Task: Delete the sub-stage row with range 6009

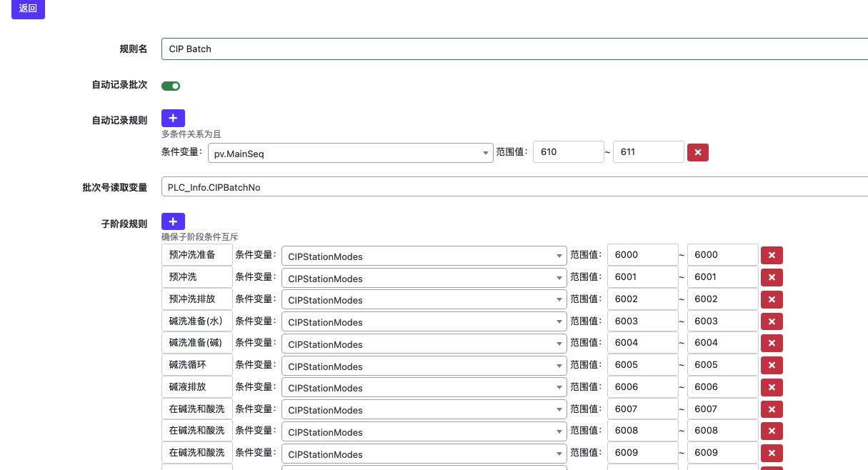Action: point(772,453)
